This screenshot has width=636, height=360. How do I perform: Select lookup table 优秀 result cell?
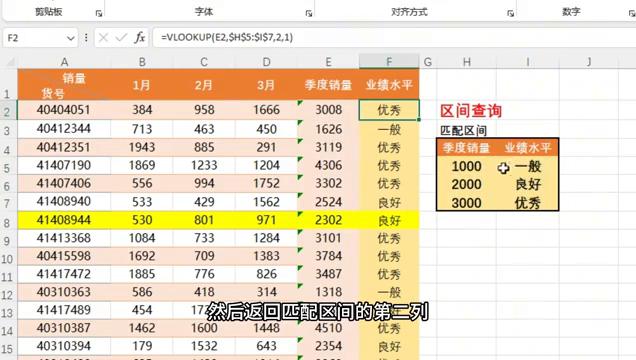tap(528, 203)
